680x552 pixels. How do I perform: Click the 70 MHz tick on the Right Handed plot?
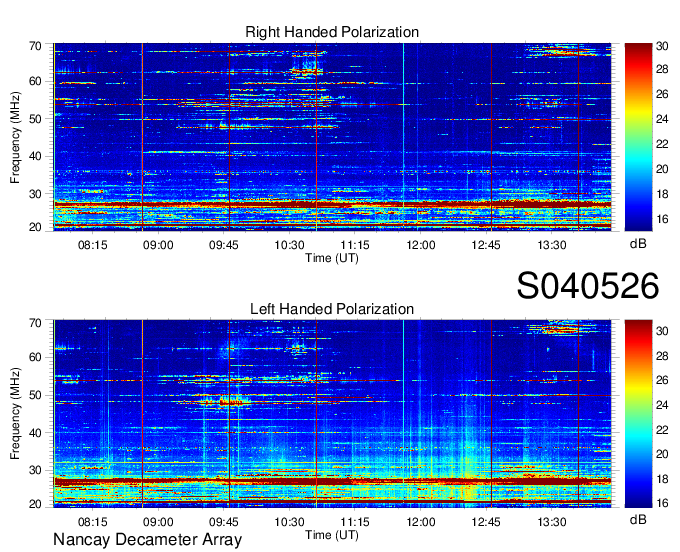point(35,46)
